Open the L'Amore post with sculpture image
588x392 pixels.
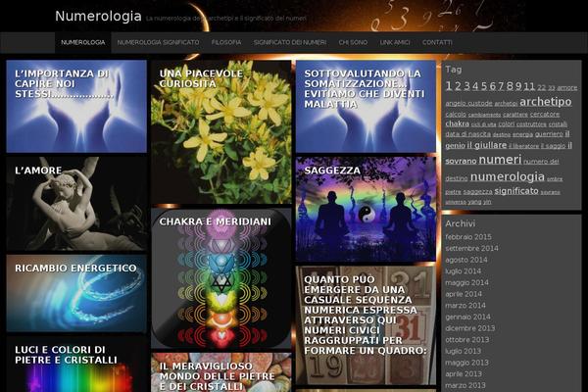(x=76, y=204)
